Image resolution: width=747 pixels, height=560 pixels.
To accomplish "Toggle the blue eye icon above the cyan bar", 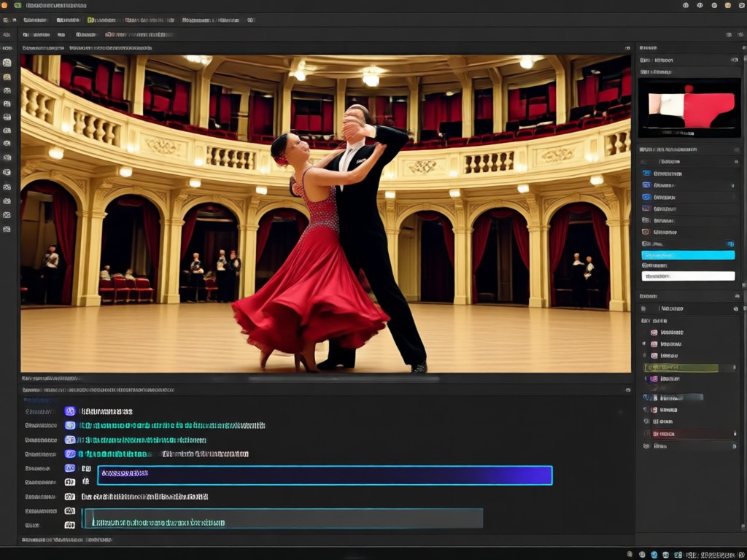I will (x=730, y=244).
